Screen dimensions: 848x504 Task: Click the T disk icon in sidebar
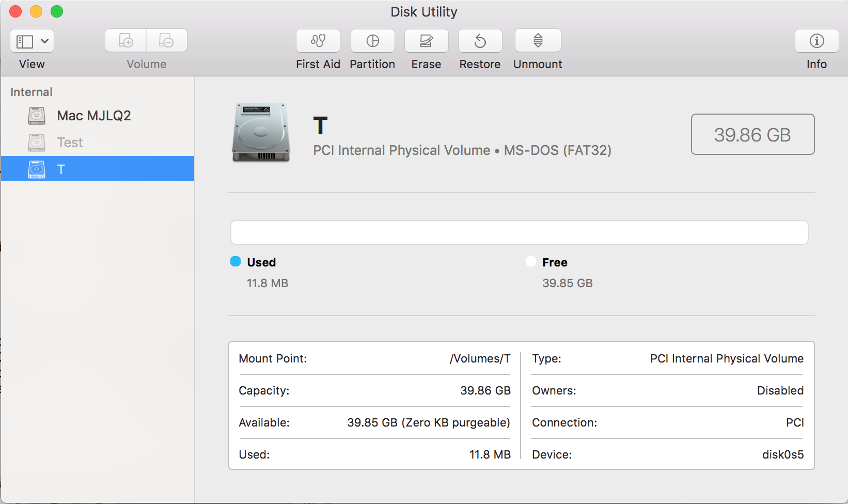click(x=37, y=169)
